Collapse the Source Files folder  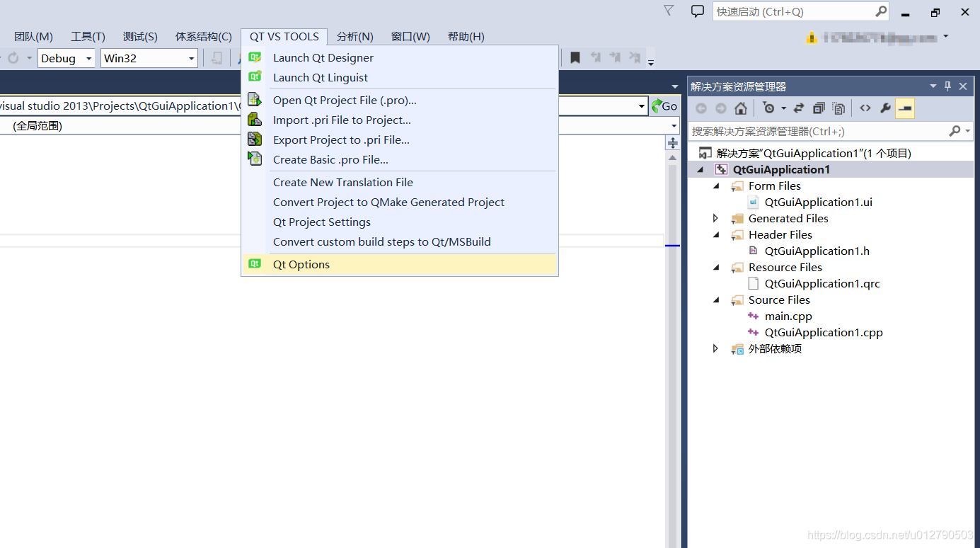click(716, 300)
